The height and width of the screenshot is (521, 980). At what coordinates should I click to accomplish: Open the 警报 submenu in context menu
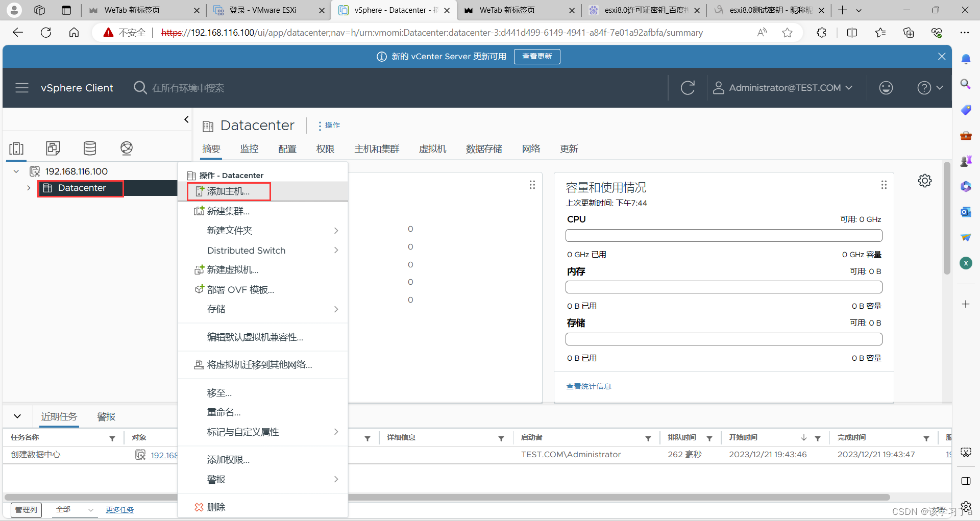263,480
